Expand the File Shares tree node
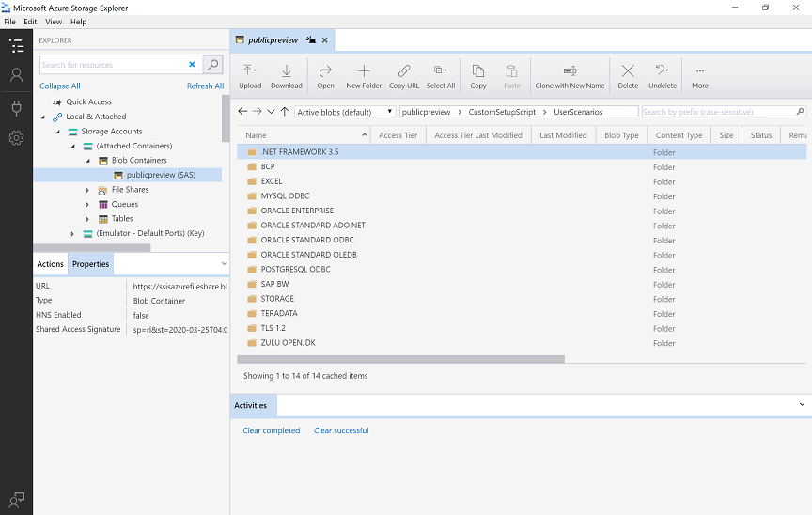812x515 pixels. [x=88, y=190]
